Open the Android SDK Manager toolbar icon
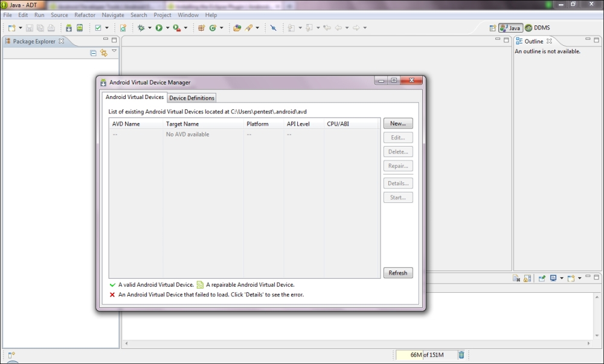This screenshot has width=604, height=364. (69, 28)
